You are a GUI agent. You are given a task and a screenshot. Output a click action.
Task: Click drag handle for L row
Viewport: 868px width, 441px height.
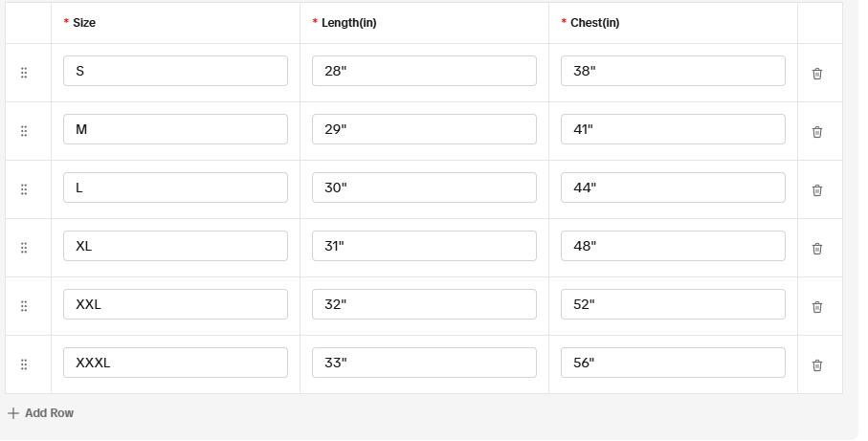click(24, 189)
